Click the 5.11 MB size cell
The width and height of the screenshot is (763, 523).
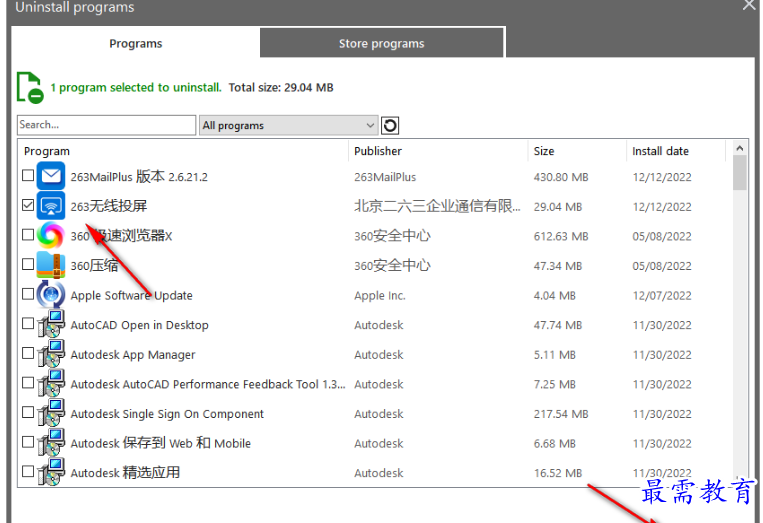(x=555, y=355)
